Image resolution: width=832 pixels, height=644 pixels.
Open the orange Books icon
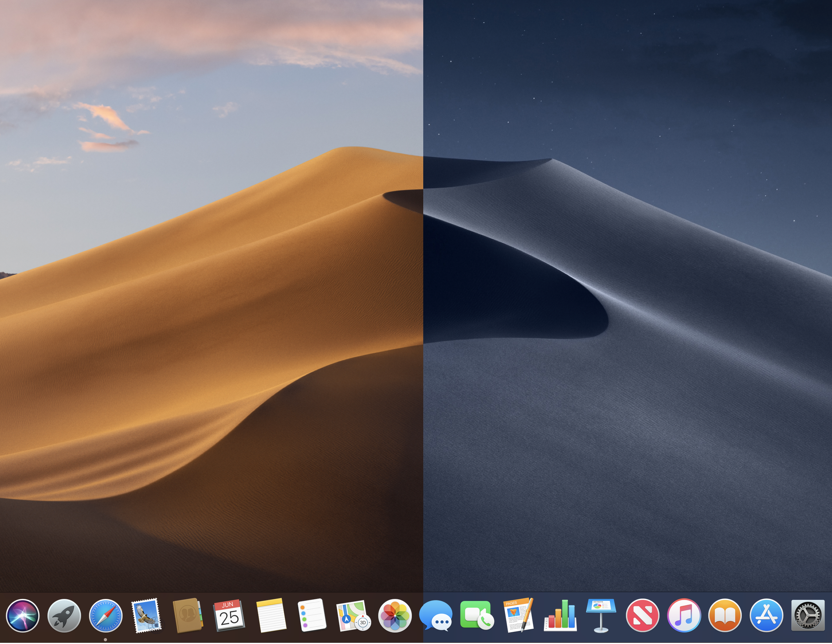(725, 616)
